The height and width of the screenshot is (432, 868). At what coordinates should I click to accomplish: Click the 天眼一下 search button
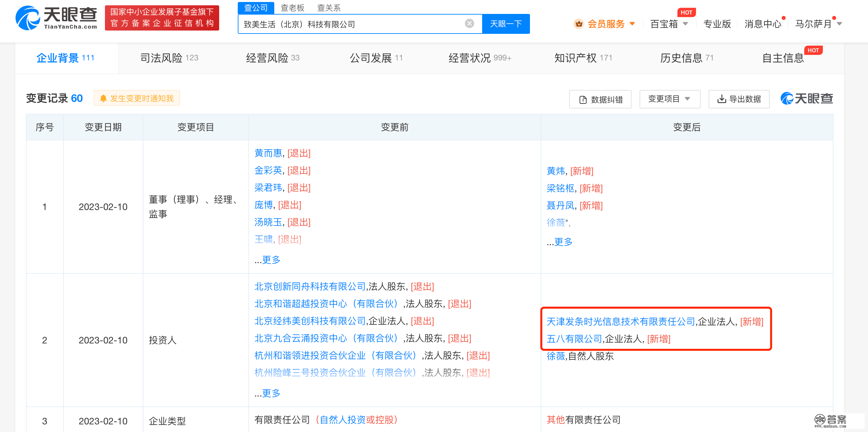(505, 24)
